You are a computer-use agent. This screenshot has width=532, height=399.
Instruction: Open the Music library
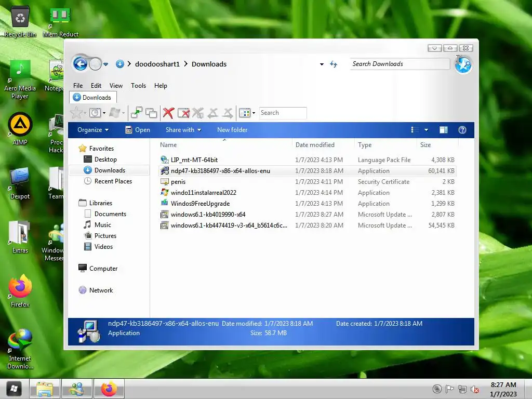coord(102,224)
